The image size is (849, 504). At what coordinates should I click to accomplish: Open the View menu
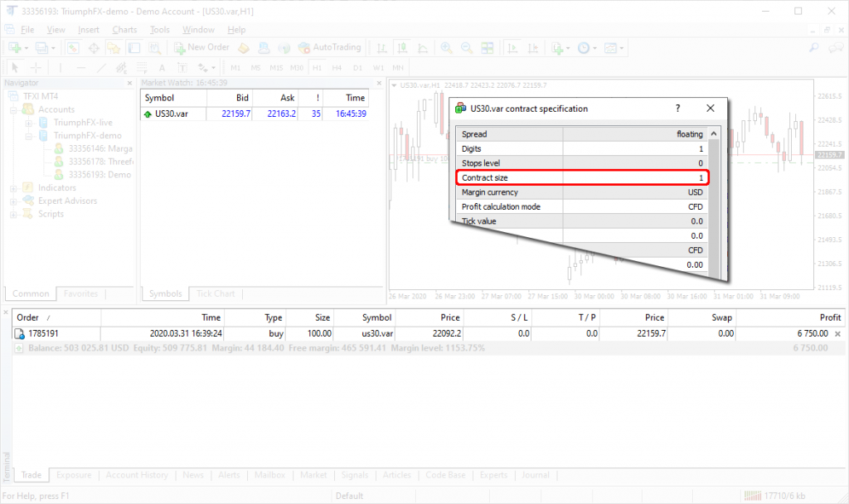56,30
